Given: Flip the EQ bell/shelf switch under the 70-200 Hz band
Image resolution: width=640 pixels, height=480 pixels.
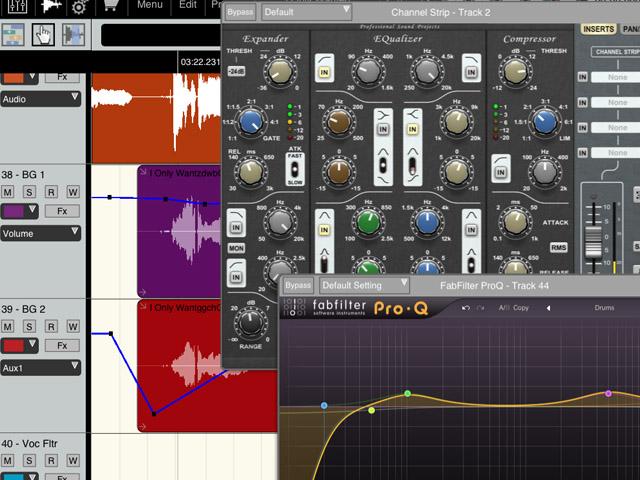Looking at the screenshot, I should (383, 165).
